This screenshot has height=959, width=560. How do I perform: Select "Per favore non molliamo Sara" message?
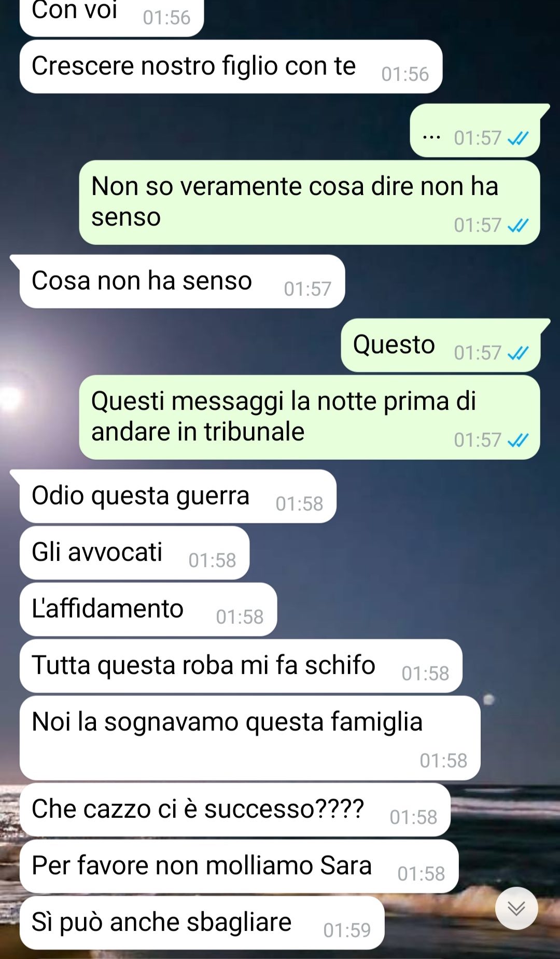(x=239, y=867)
